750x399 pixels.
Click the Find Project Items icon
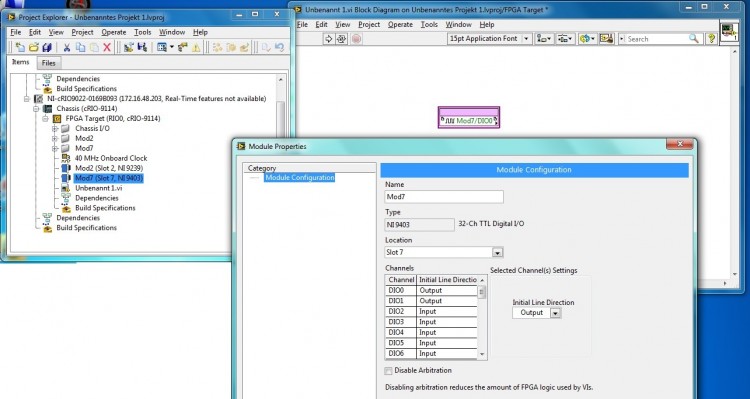pyautogui.click(x=182, y=47)
